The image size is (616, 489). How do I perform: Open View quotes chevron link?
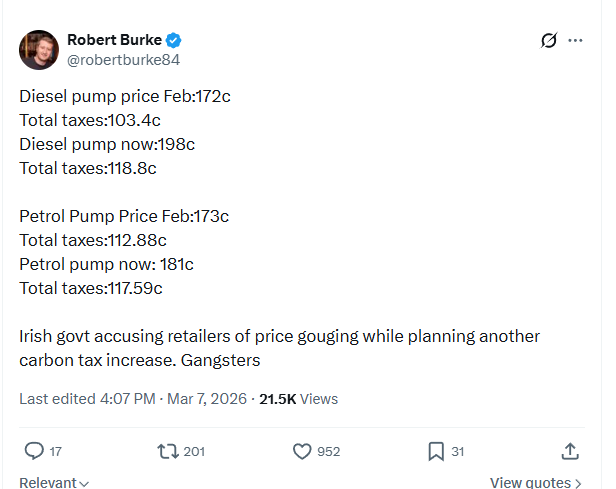tap(535, 483)
